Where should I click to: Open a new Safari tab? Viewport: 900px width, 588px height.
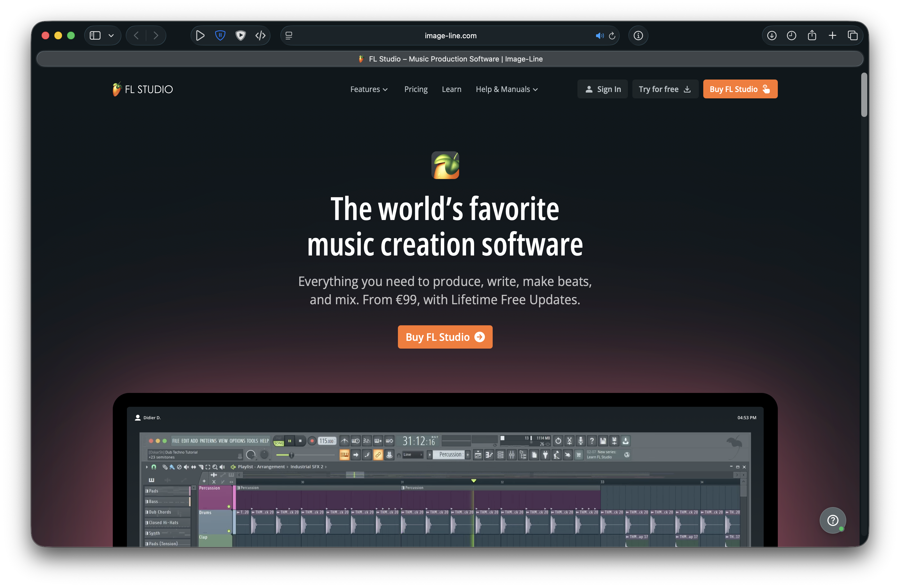(x=832, y=35)
